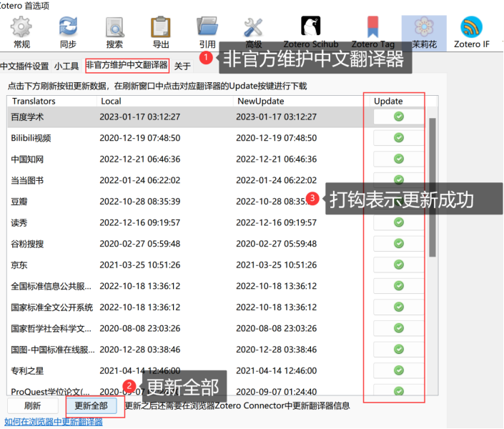This screenshot has width=504, height=429.
Task: Click NewUpdate date 2020-08-08 23:03:26 cell
Action: [277, 328]
